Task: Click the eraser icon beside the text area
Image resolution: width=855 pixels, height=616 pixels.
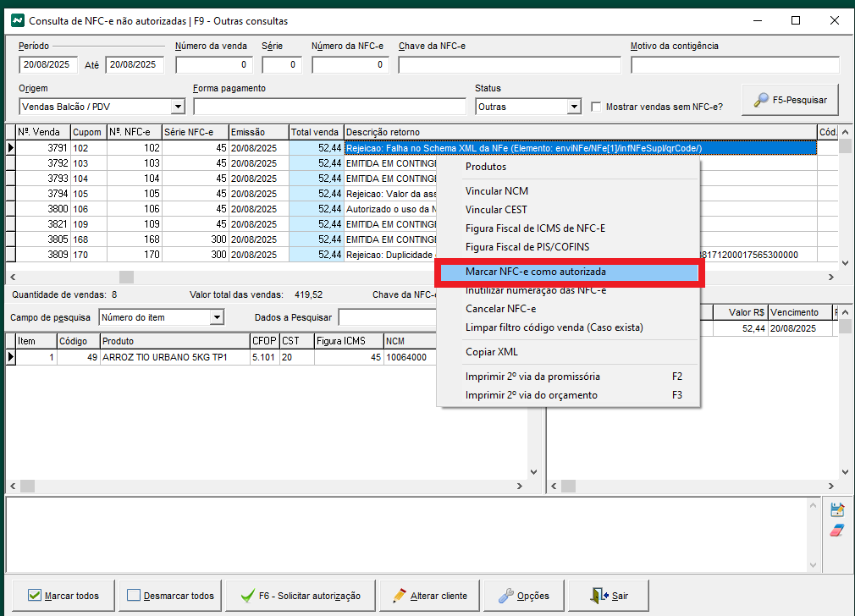Action: point(837,530)
